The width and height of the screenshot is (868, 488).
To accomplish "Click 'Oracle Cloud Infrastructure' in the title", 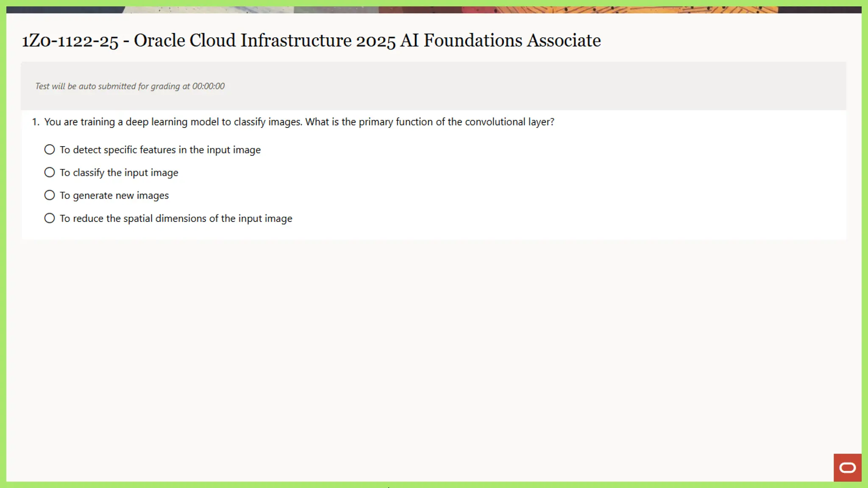I will pyautogui.click(x=242, y=41).
